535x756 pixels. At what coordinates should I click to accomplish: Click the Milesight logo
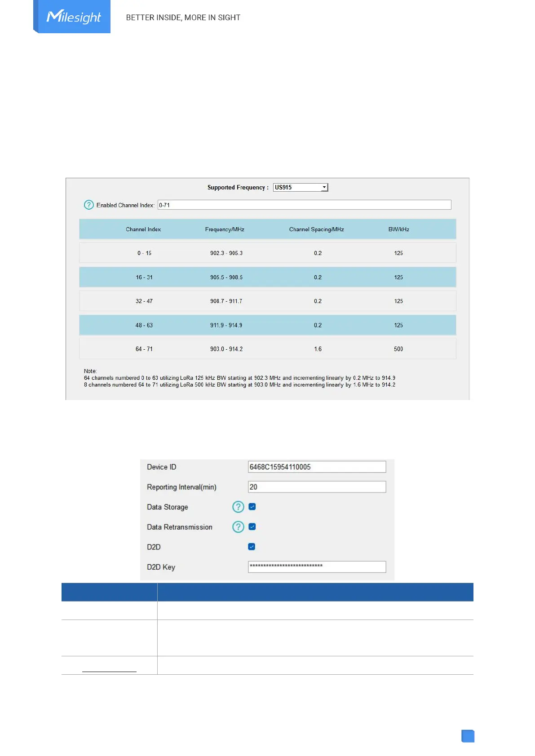pos(72,17)
